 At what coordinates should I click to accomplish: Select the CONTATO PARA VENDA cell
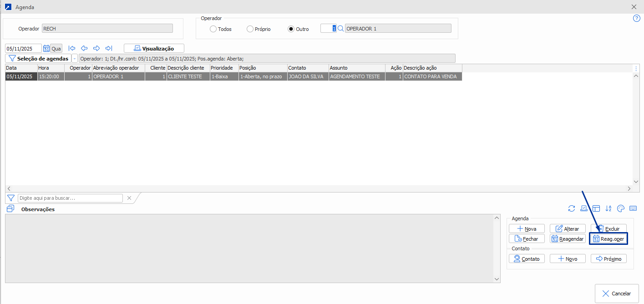tap(433, 76)
